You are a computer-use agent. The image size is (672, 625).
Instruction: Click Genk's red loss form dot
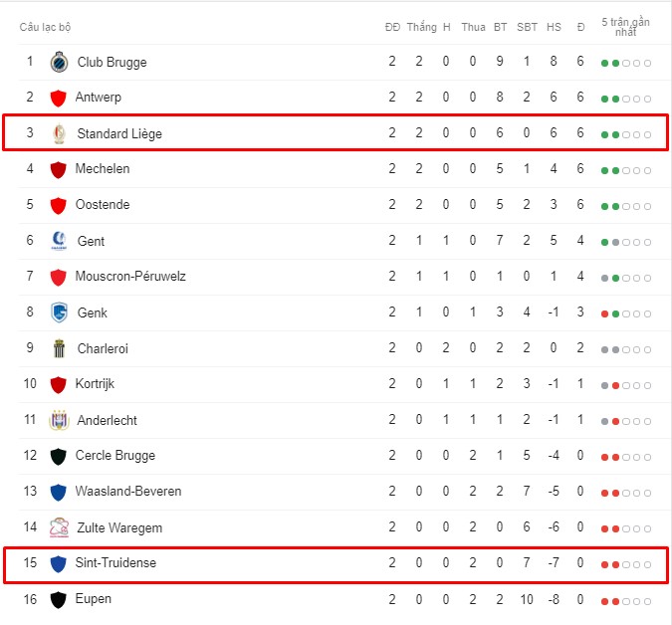[x=604, y=314]
